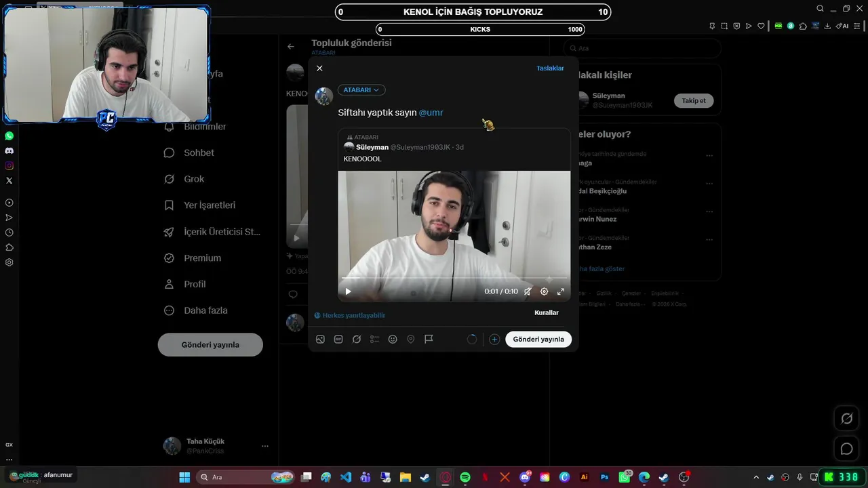
Task: Open the browser's search tabs magnifier
Action: (x=820, y=9)
